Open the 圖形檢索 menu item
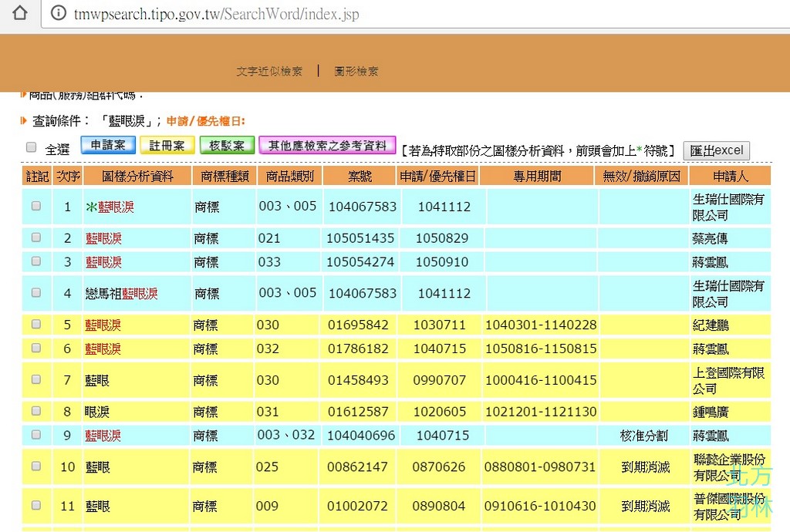Image resolution: width=790 pixels, height=532 pixels. click(x=356, y=72)
